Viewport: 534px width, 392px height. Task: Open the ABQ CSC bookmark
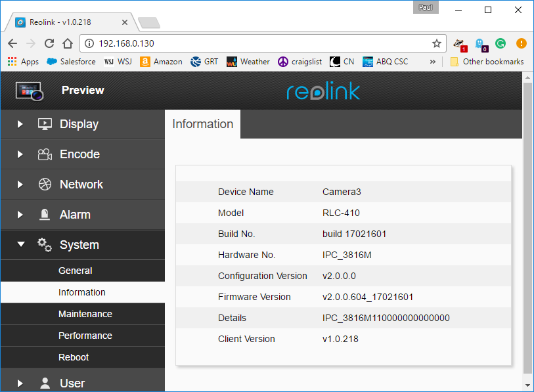click(x=385, y=62)
